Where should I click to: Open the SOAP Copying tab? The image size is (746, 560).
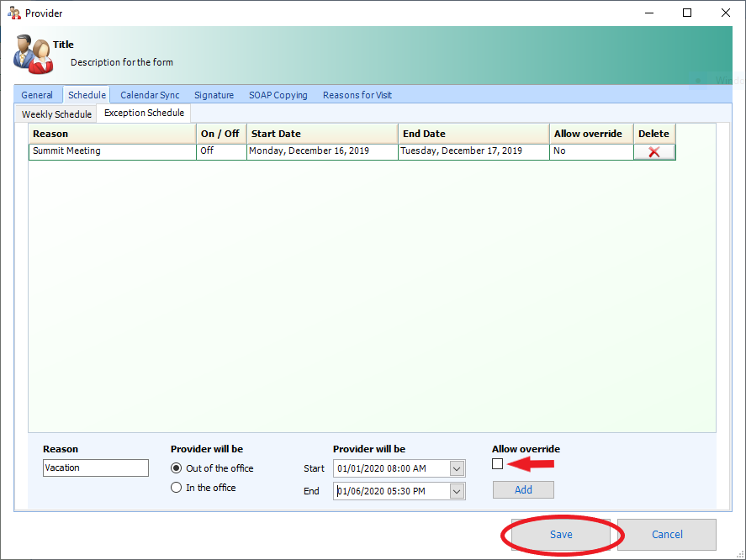pos(278,95)
